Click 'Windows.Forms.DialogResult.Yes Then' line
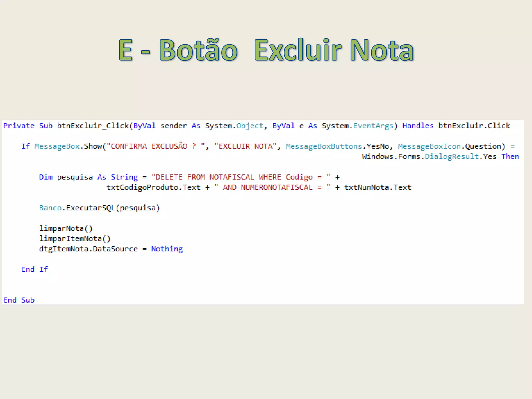The width and height of the screenshot is (532, 399). (440, 157)
